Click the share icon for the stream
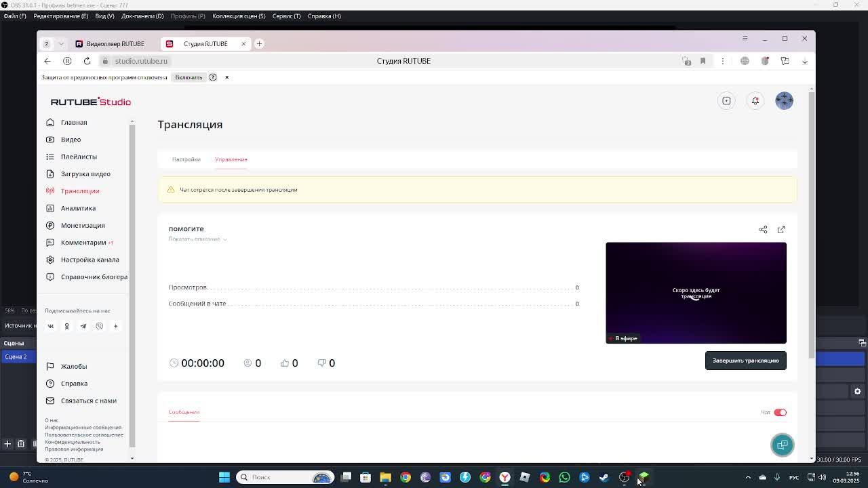Viewport: 868px width, 488px height. [x=763, y=230]
